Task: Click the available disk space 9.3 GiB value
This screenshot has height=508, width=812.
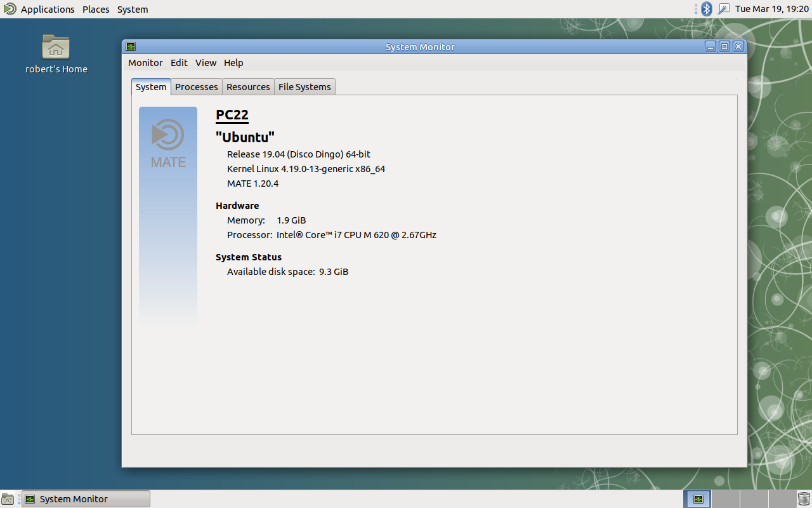Action: point(334,272)
